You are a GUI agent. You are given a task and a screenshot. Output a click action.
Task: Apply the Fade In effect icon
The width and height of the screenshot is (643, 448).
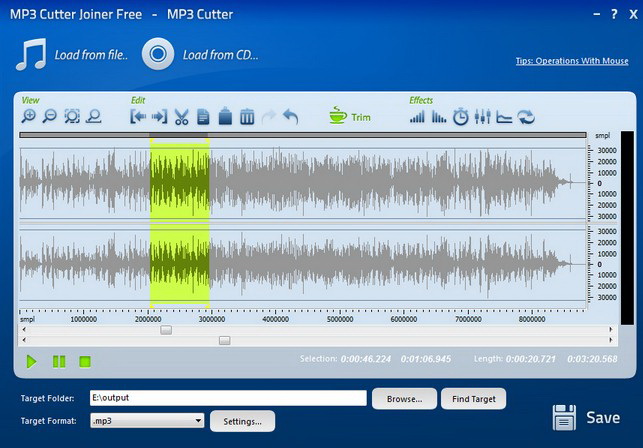point(417,117)
